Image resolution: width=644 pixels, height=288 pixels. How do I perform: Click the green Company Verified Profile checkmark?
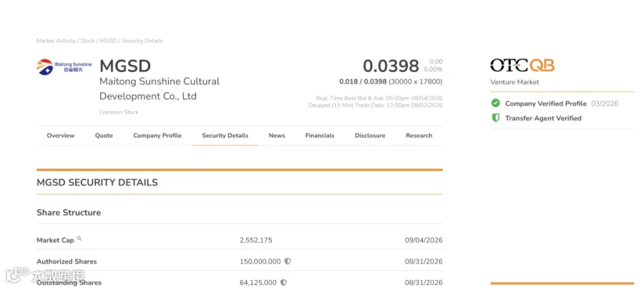(496, 103)
